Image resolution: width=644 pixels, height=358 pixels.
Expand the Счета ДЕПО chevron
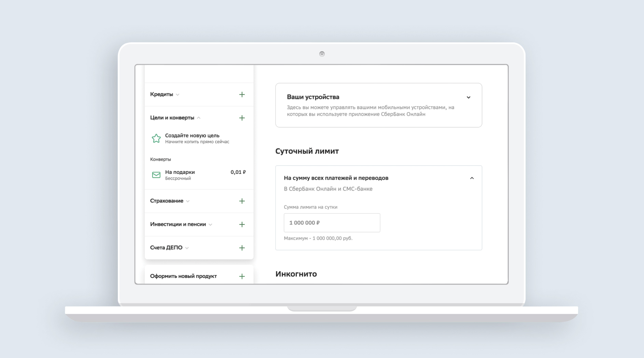(x=187, y=248)
